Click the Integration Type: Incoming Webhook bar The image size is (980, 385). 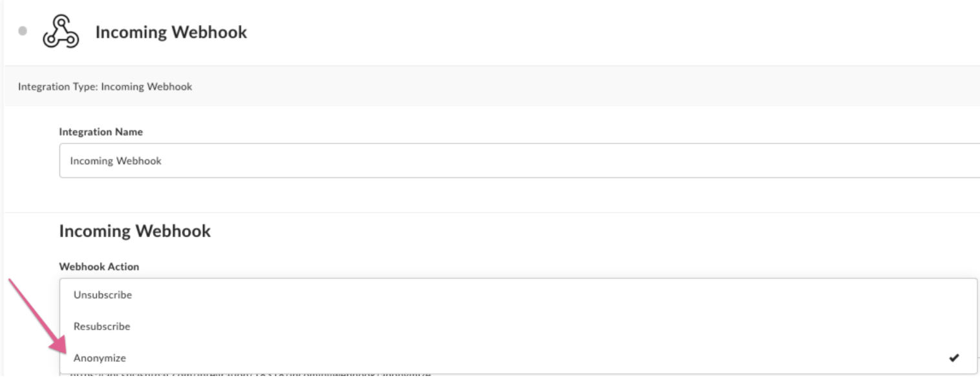tap(491, 86)
